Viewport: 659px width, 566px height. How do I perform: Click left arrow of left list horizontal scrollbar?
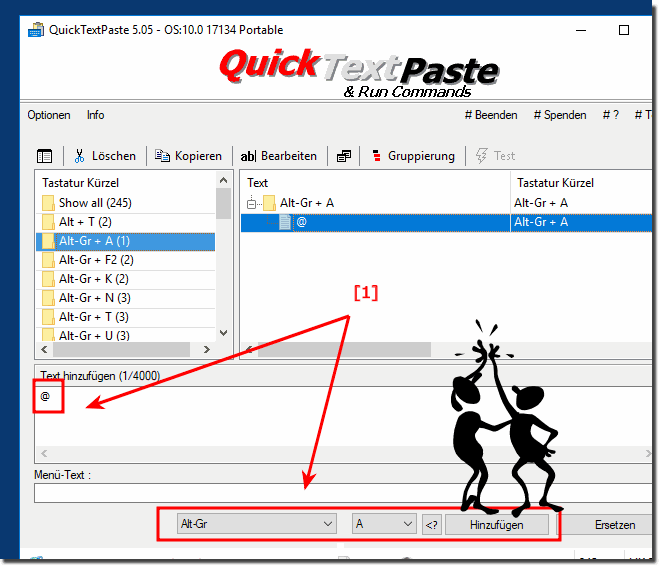tap(44, 350)
